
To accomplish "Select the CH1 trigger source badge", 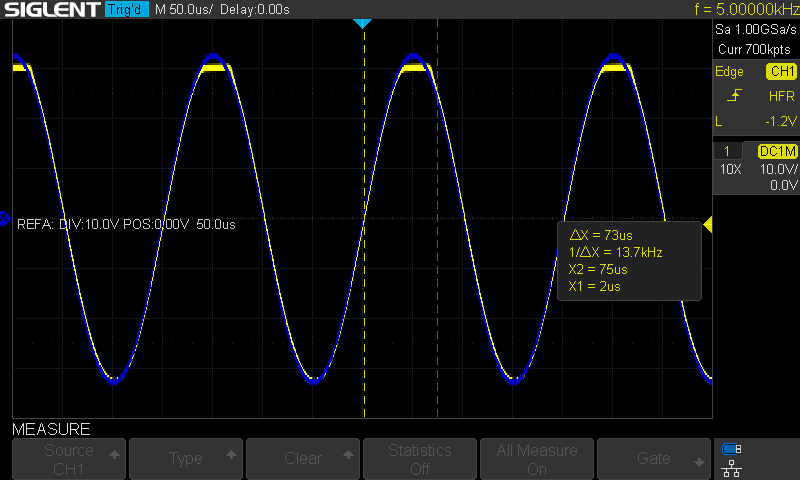I will pyautogui.click(x=781, y=71).
